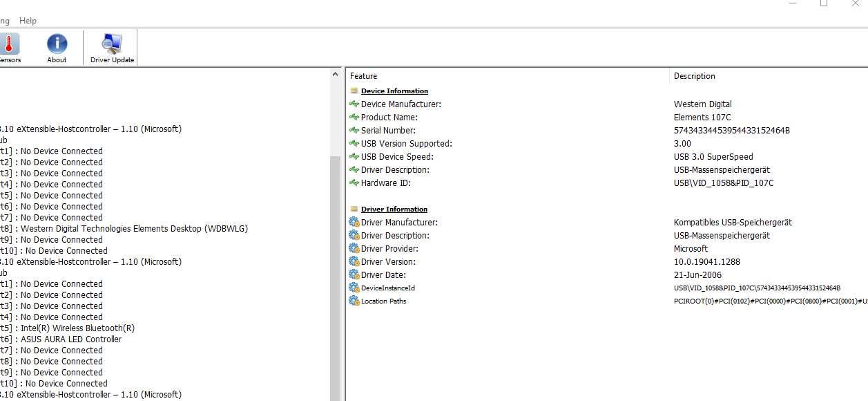Screen dimensions: 868x401
Task: Click Hardware ID value USB\VID_1058&PID_107C
Action: [x=724, y=183]
